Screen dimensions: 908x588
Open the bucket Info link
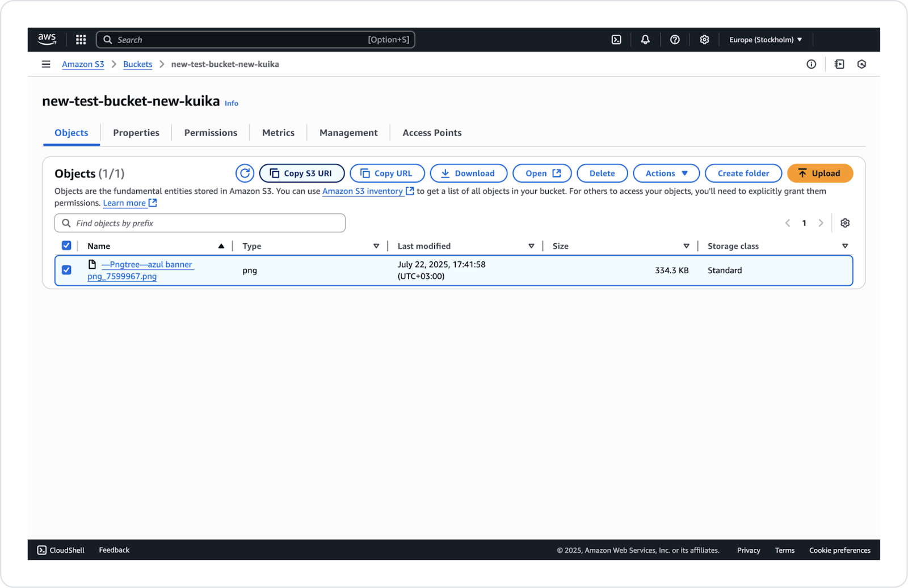(x=232, y=103)
